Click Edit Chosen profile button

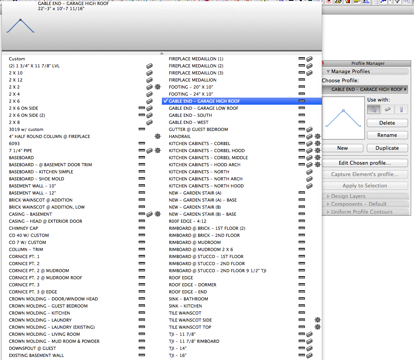pyautogui.click(x=365, y=163)
